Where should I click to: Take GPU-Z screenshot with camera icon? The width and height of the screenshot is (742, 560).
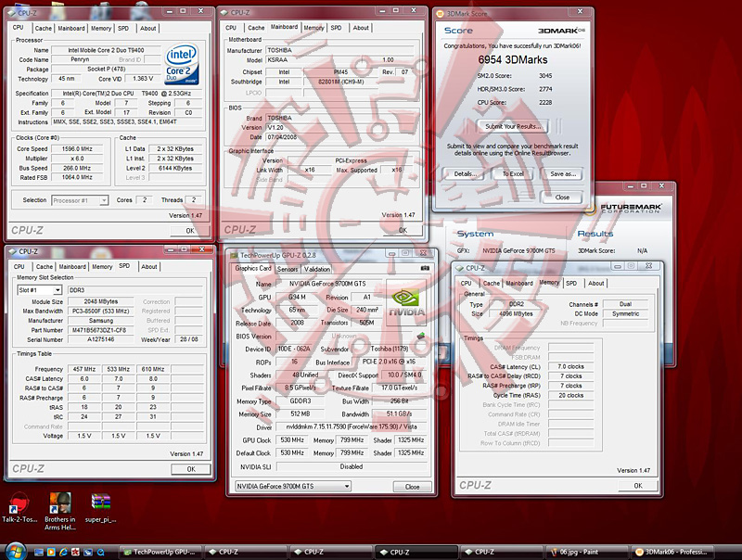(x=425, y=268)
